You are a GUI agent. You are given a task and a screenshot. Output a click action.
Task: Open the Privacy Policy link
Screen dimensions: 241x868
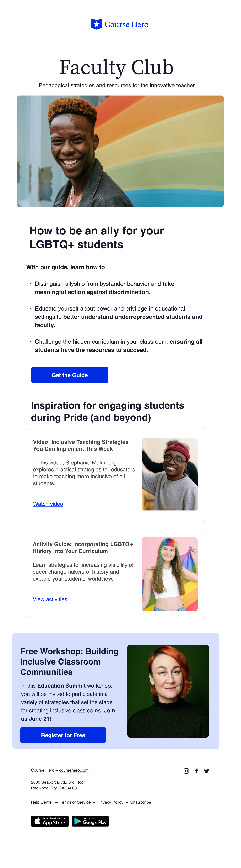click(x=111, y=802)
